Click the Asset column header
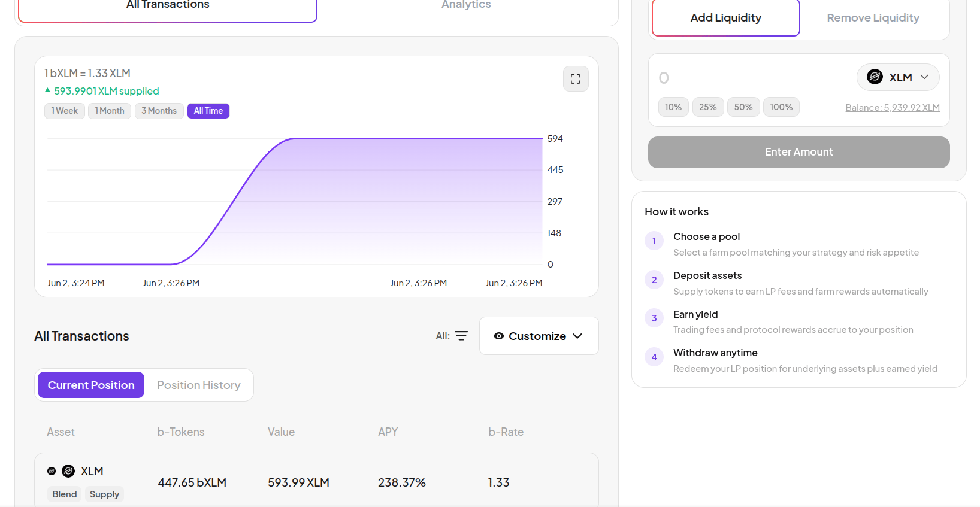 click(x=61, y=432)
